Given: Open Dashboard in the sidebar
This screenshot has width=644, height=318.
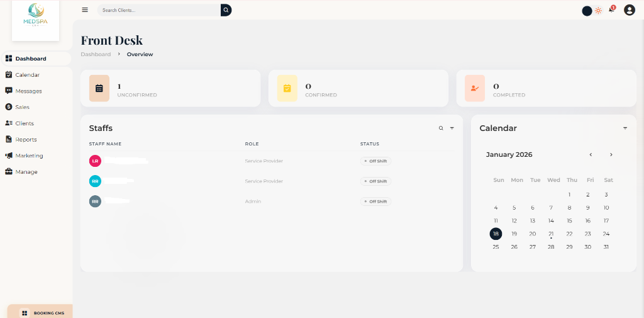Looking at the screenshot, I should (36, 59).
